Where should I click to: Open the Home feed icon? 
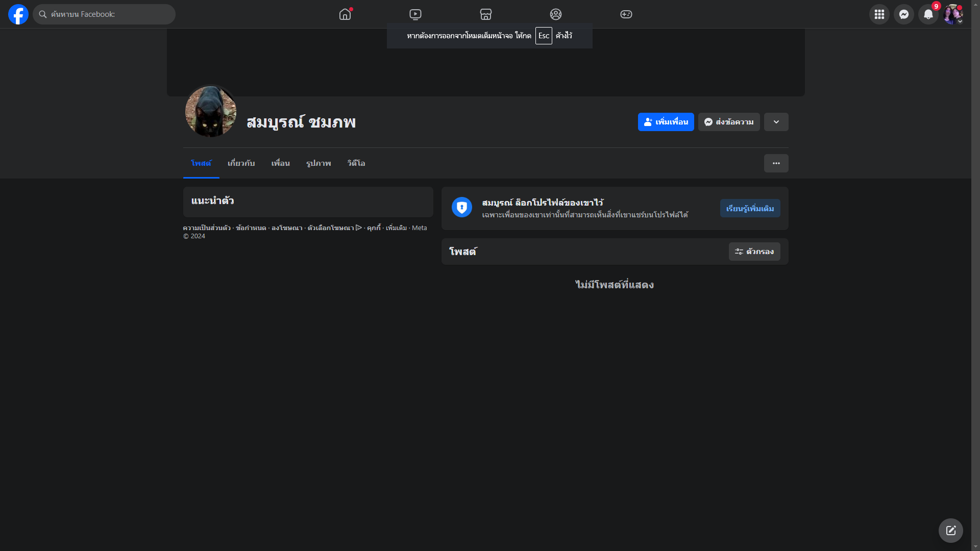click(345, 14)
